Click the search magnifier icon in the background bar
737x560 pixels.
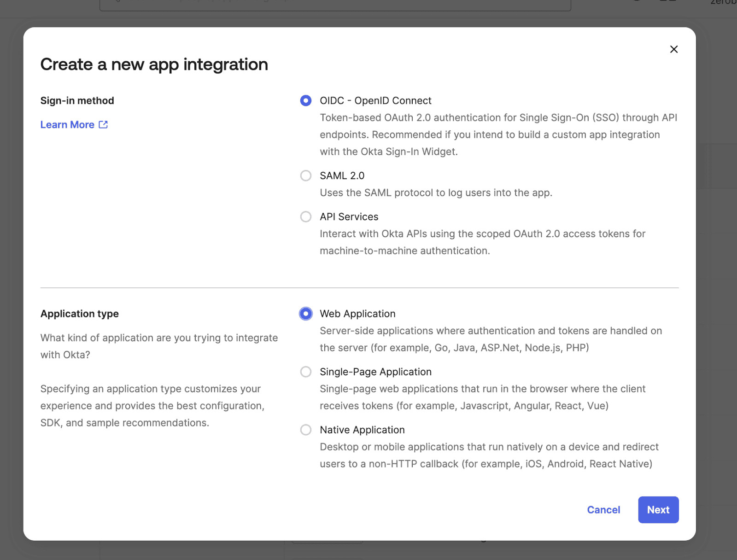pyautogui.click(x=117, y=3)
